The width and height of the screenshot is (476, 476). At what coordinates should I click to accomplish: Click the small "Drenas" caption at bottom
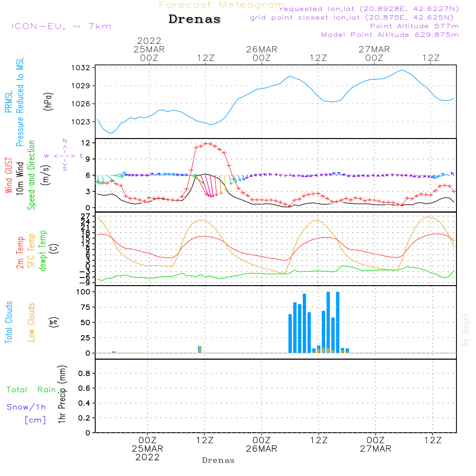(218, 460)
